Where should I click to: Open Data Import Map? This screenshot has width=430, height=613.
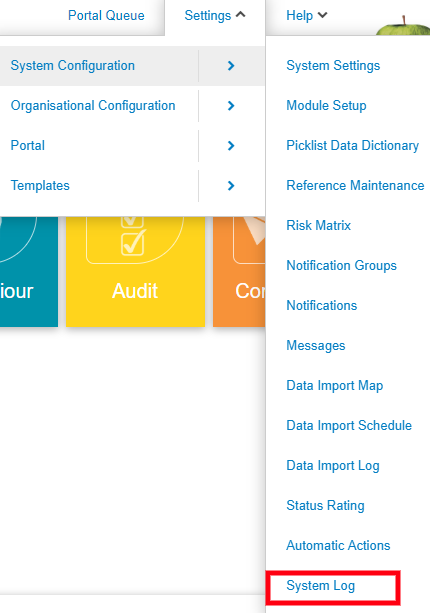335,385
